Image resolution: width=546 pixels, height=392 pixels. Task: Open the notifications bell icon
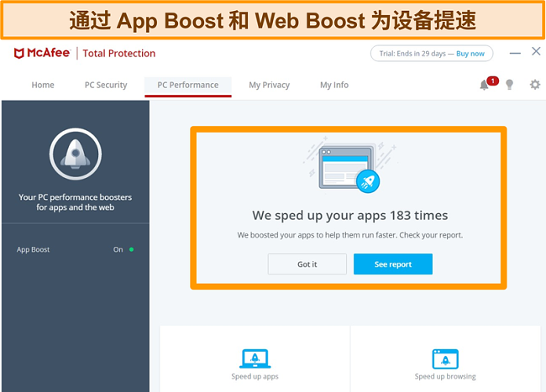(x=485, y=85)
